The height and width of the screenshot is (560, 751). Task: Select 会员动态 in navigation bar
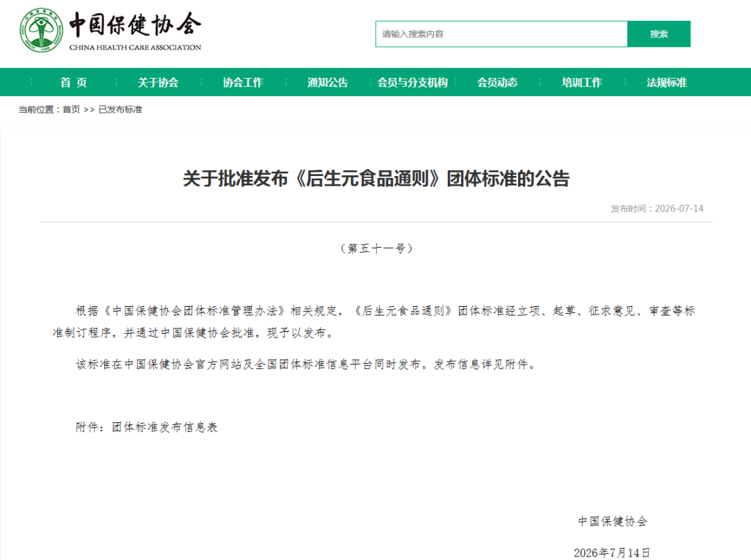[497, 82]
